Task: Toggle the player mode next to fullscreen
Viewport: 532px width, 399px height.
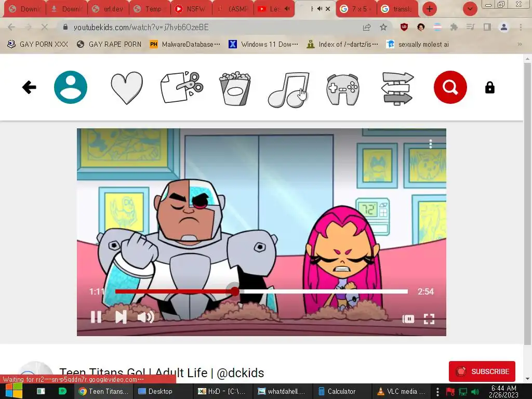Action: pos(408,319)
